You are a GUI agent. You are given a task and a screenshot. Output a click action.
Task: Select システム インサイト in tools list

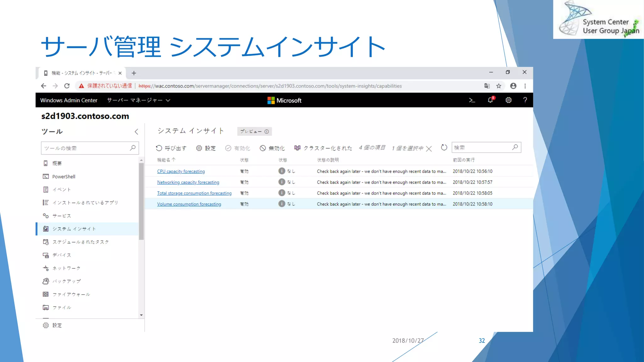87,229
